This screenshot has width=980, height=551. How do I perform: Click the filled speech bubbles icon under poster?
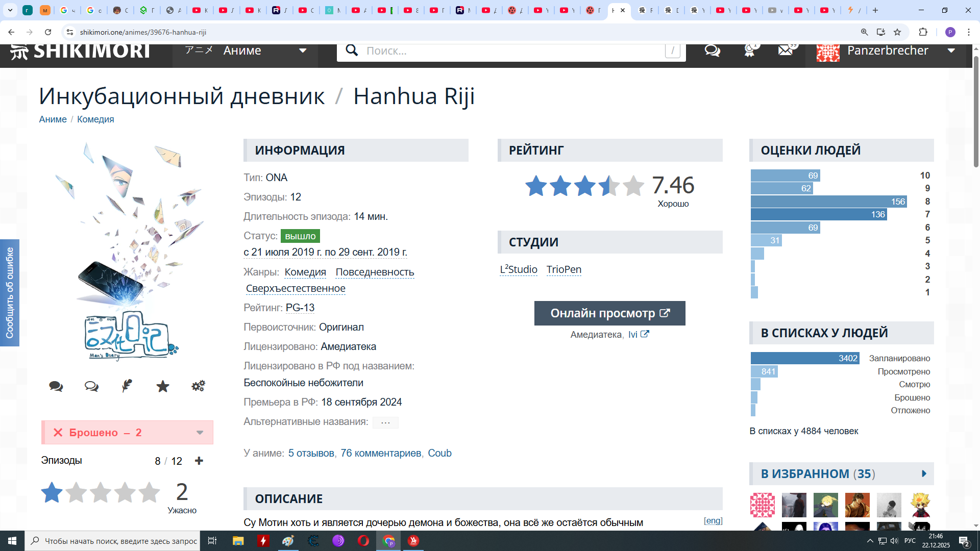tap(56, 386)
